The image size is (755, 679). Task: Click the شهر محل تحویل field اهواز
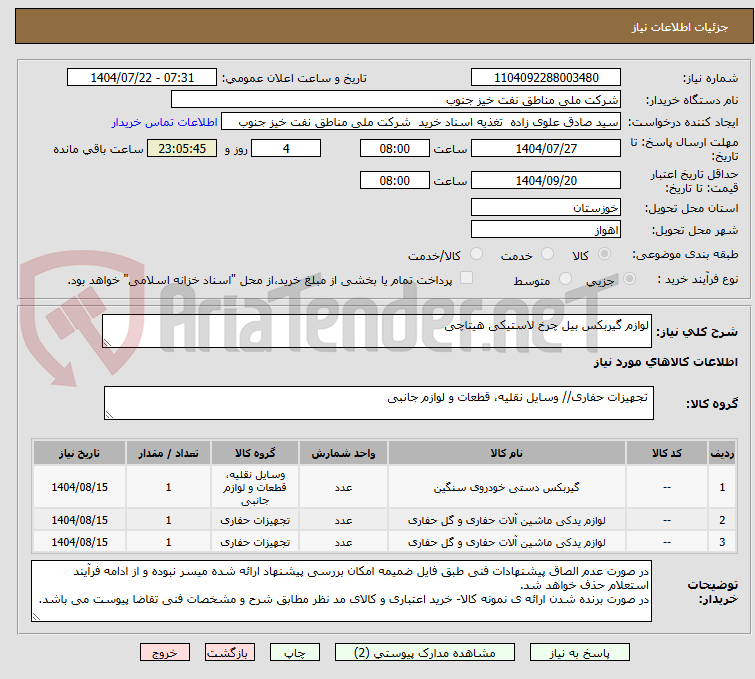(x=546, y=230)
